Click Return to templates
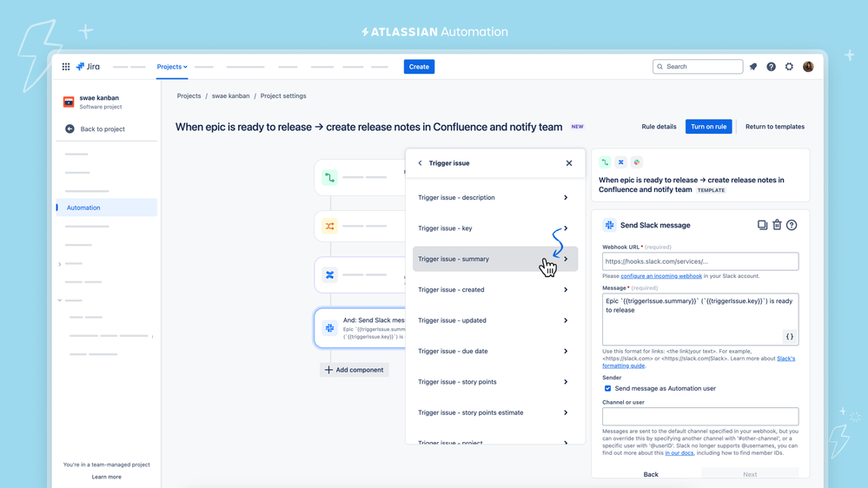 [x=775, y=127]
